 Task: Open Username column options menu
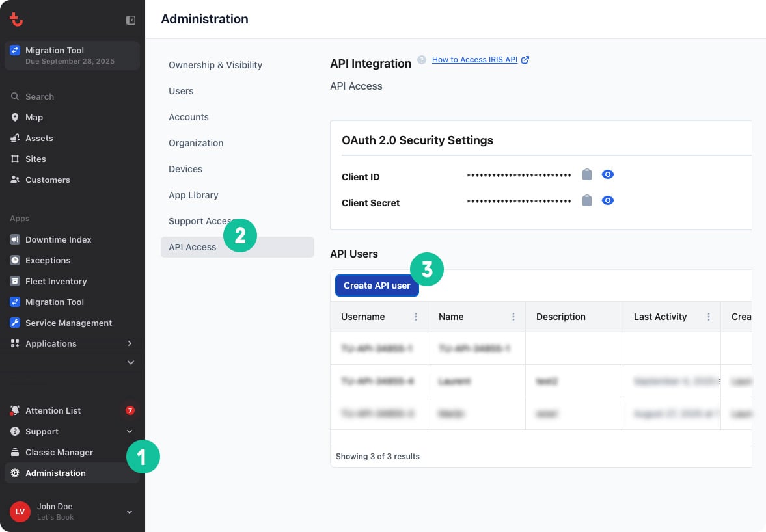coord(416,317)
